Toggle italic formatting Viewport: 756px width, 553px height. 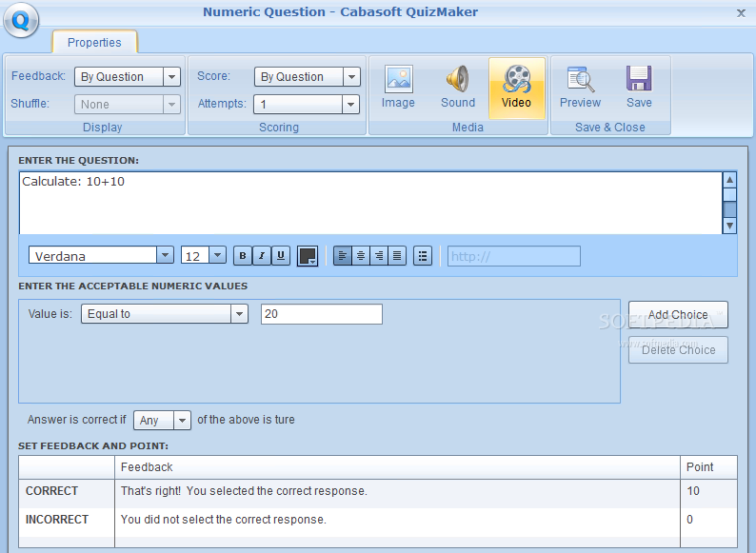pos(261,255)
